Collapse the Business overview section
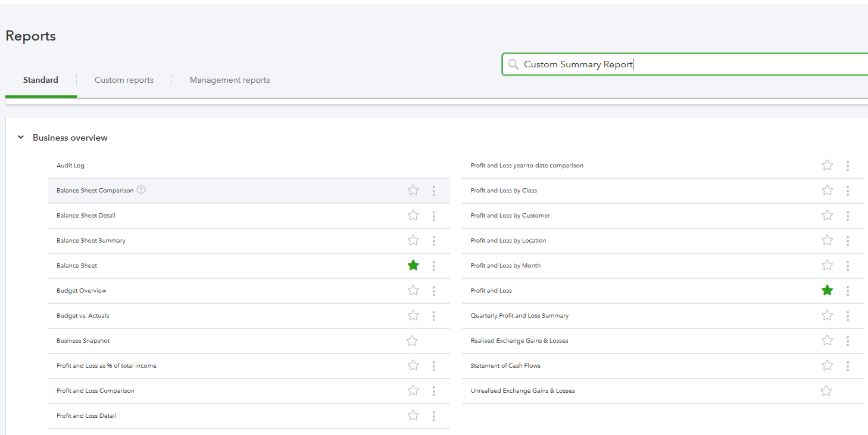 pos(21,137)
